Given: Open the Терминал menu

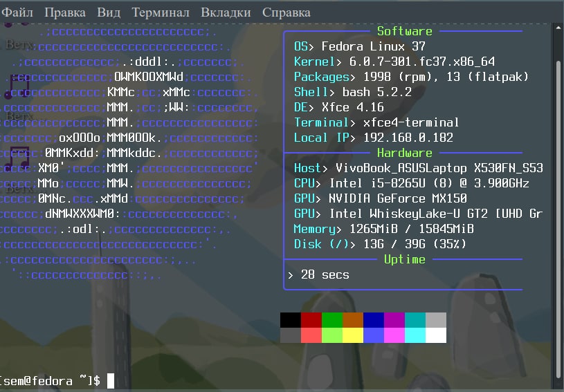Looking at the screenshot, I should coord(161,12).
